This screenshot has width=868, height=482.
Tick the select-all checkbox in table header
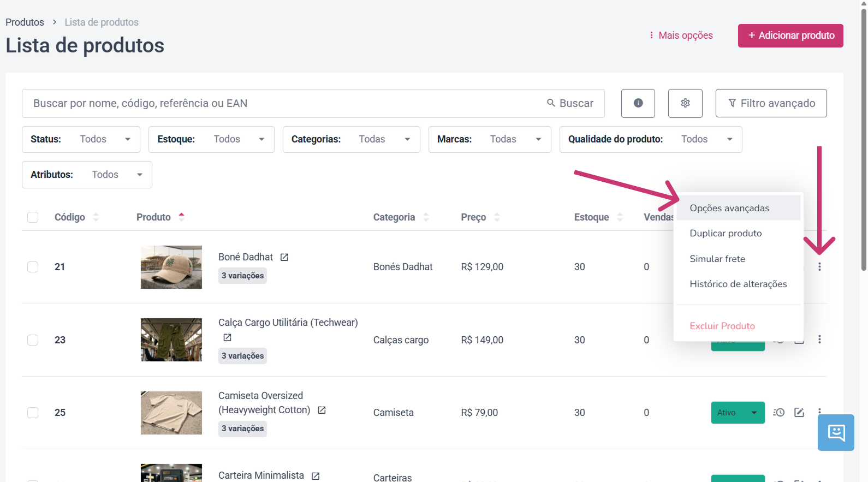(33, 217)
